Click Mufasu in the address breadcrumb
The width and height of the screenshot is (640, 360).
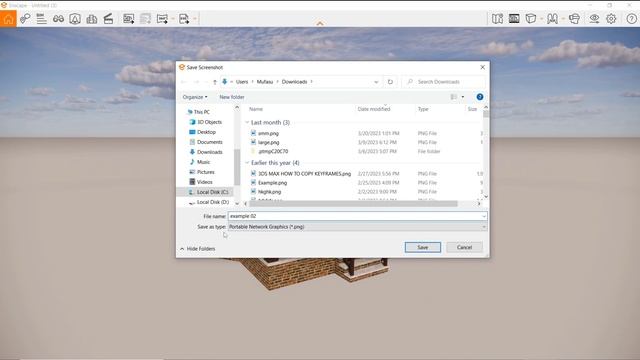(264, 82)
